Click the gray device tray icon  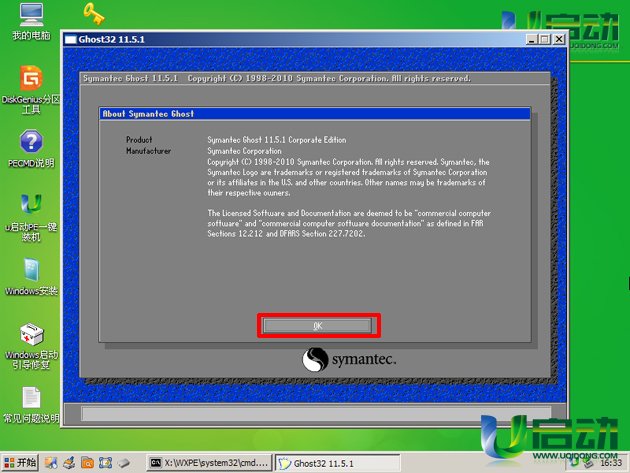pyautogui.click(x=588, y=463)
